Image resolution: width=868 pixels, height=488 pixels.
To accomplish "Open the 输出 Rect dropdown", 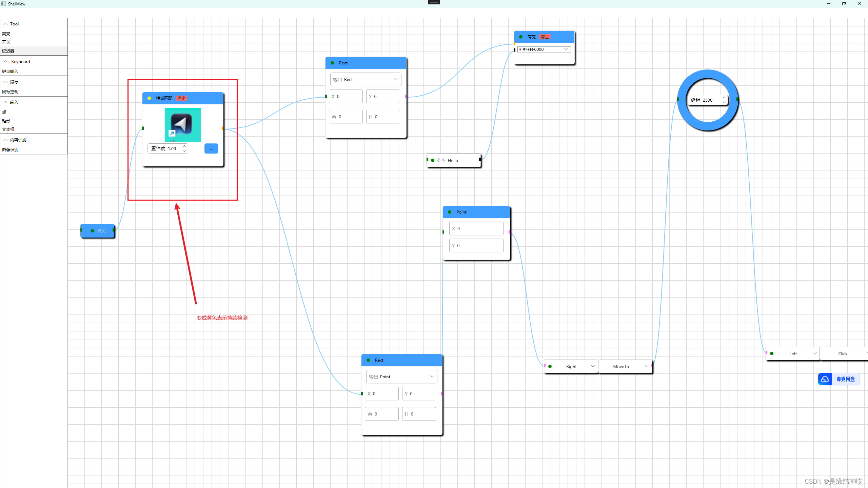I will (x=366, y=79).
